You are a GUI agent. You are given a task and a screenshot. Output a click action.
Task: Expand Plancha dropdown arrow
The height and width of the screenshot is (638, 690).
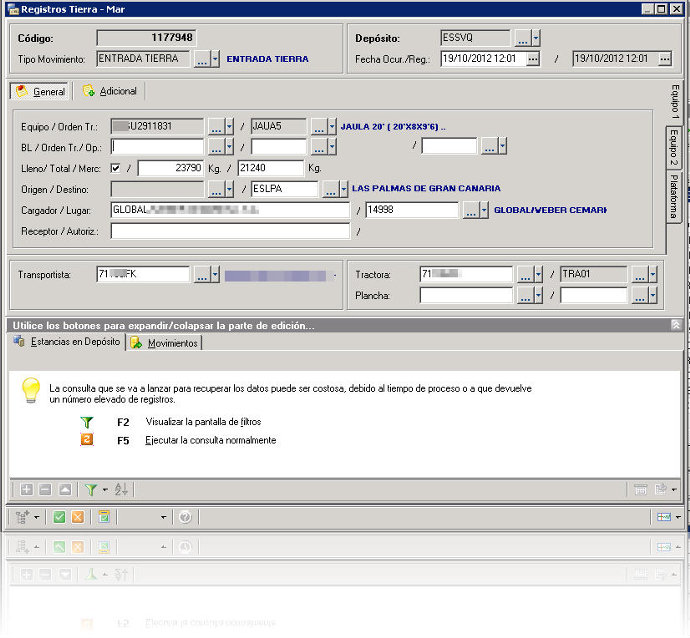coord(538,296)
